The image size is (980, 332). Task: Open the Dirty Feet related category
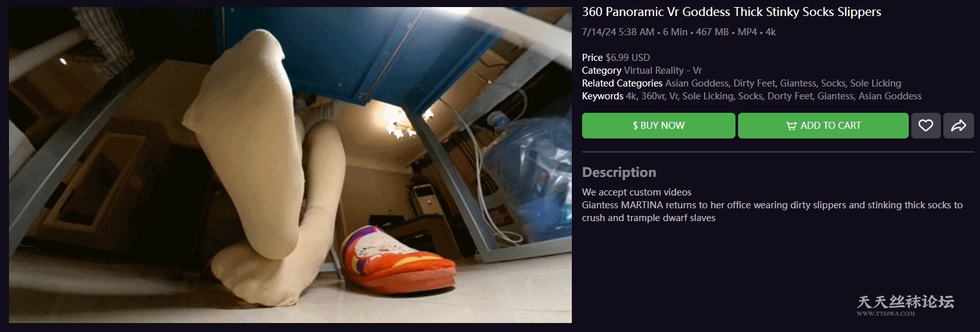(754, 83)
